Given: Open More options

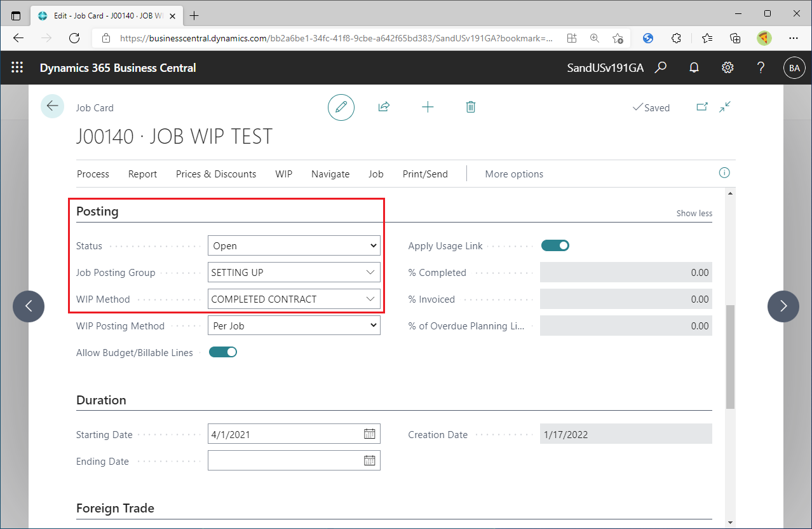Looking at the screenshot, I should pyautogui.click(x=513, y=174).
